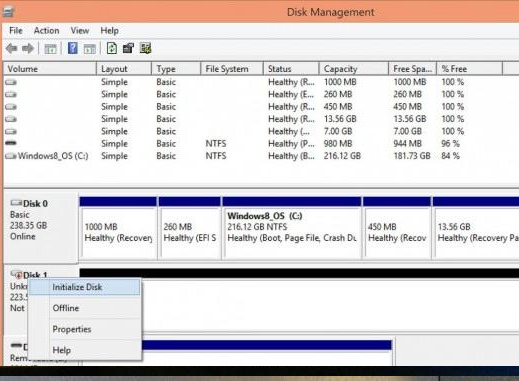This screenshot has width=519, height=381.
Task: Sort by the Volume column header
Action: 50,69
